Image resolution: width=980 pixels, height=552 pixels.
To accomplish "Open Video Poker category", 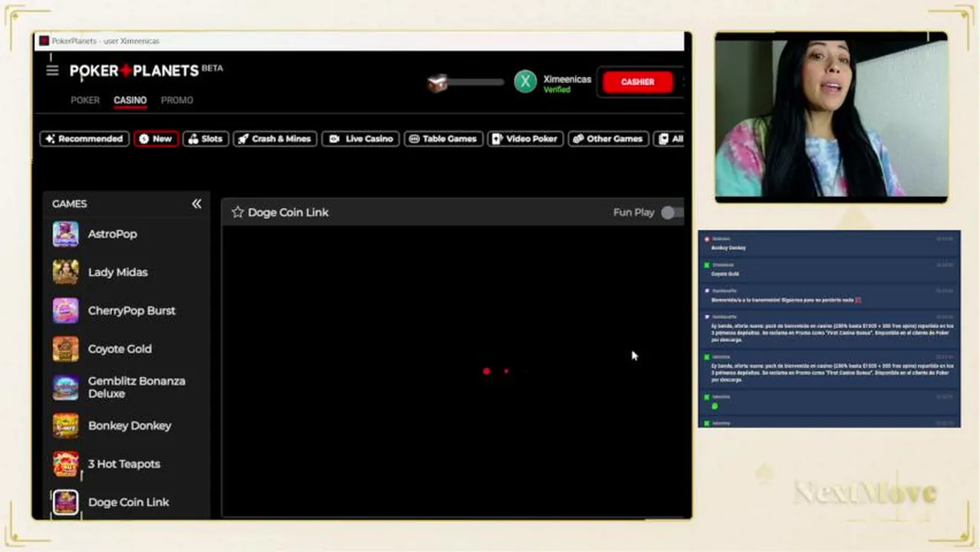I will (525, 139).
